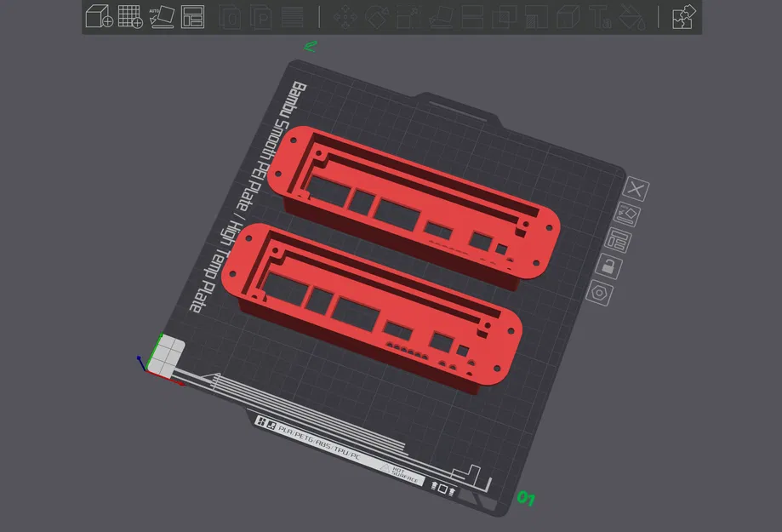Select the Scale tool
Viewport: 782px width, 532px height.
408,17
